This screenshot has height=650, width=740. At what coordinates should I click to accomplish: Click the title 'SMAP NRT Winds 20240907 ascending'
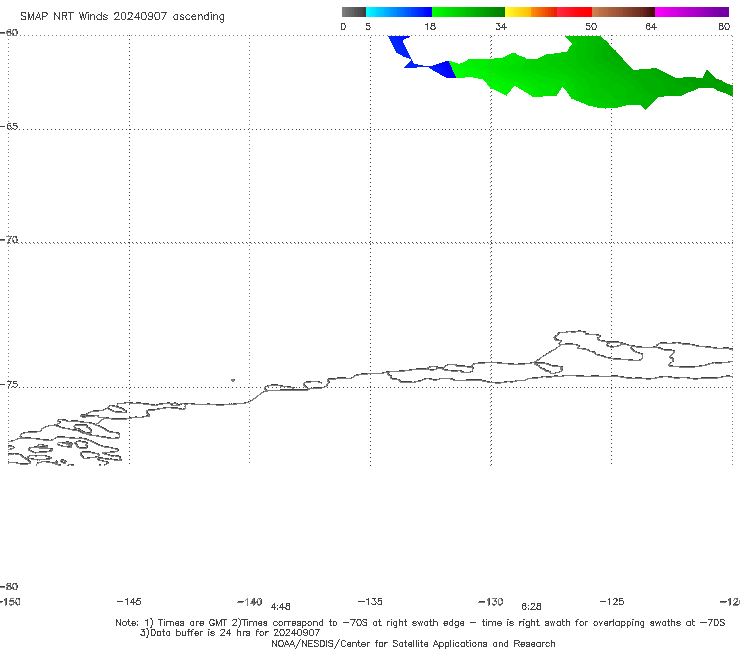point(122,17)
